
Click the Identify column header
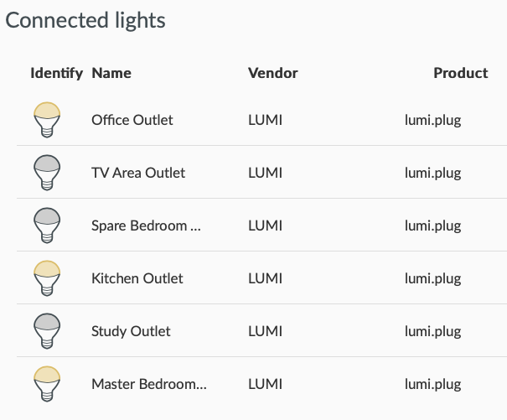coord(57,74)
